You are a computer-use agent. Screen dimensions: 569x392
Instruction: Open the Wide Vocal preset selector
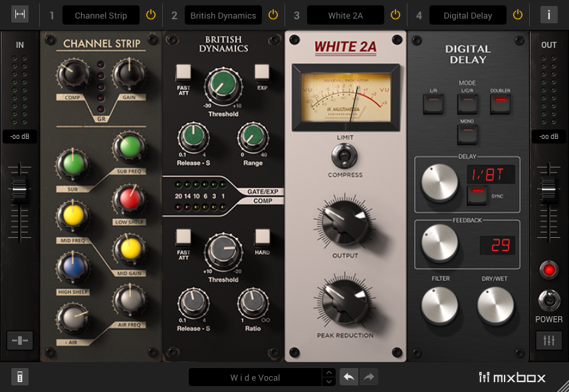(255, 377)
